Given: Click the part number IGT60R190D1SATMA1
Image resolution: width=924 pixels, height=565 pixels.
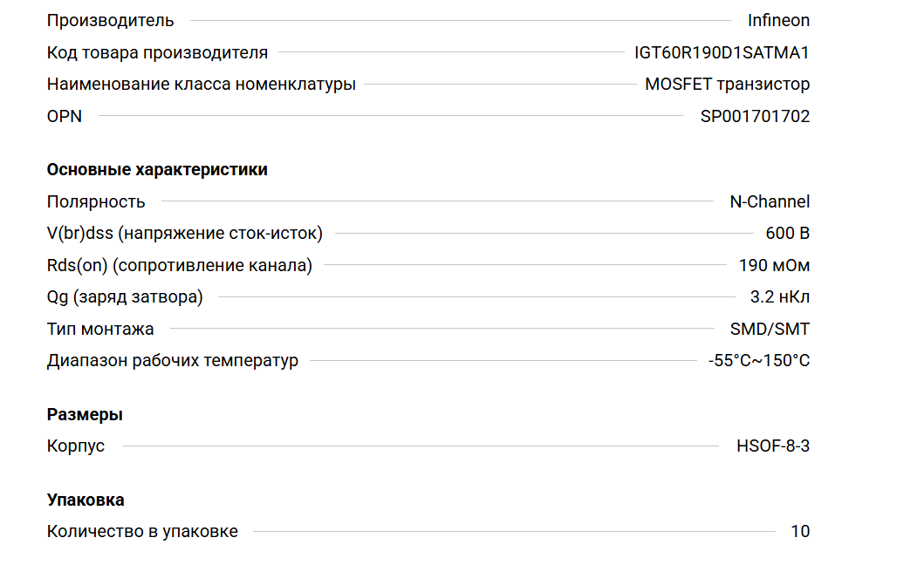Looking at the screenshot, I should pos(722,53).
